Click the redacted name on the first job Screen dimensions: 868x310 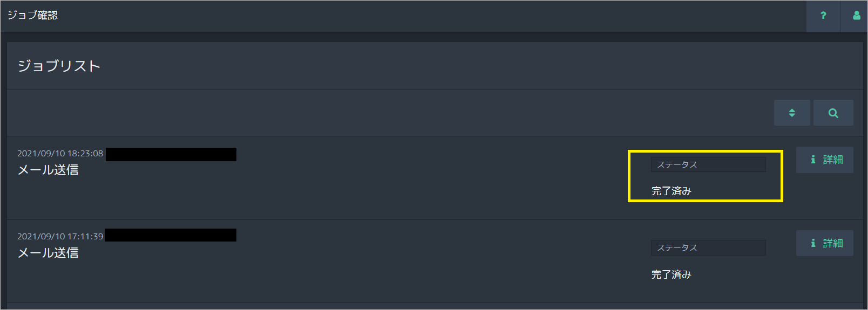pos(171,154)
